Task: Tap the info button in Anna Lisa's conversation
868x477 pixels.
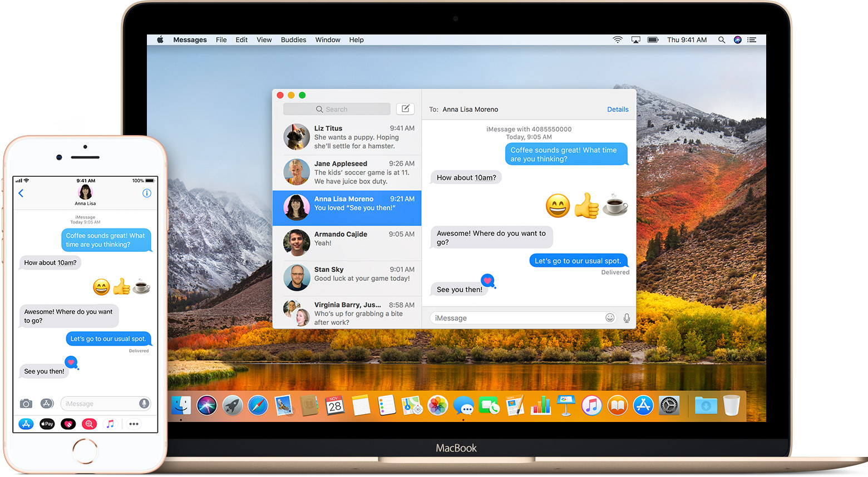Action: click(147, 193)
